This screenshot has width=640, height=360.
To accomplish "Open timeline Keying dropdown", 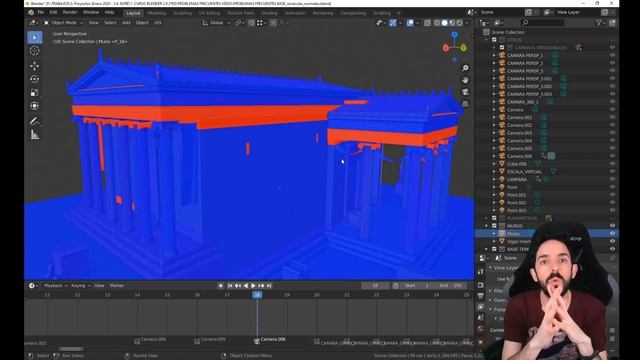I will (x=80, y=286).
